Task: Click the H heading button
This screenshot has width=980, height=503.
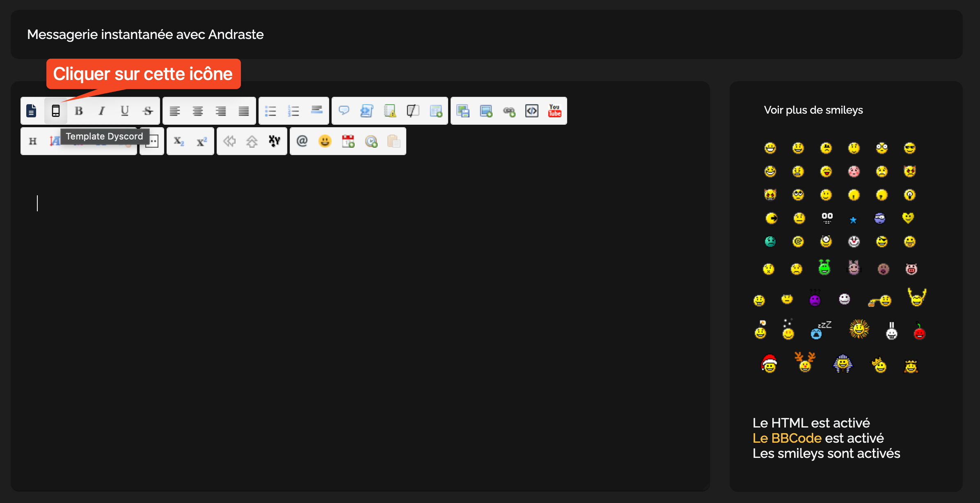Action: (33, 141)
